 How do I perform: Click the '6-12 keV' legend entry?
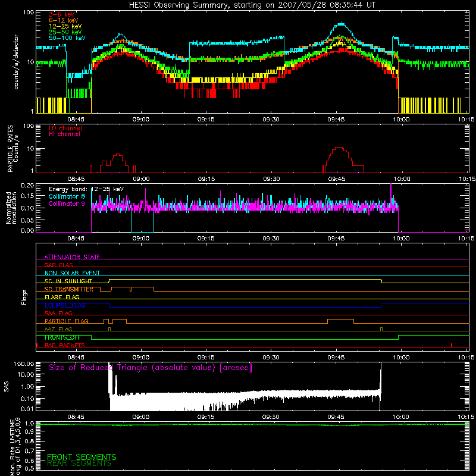pyautogui.click(x=63, y=20)
